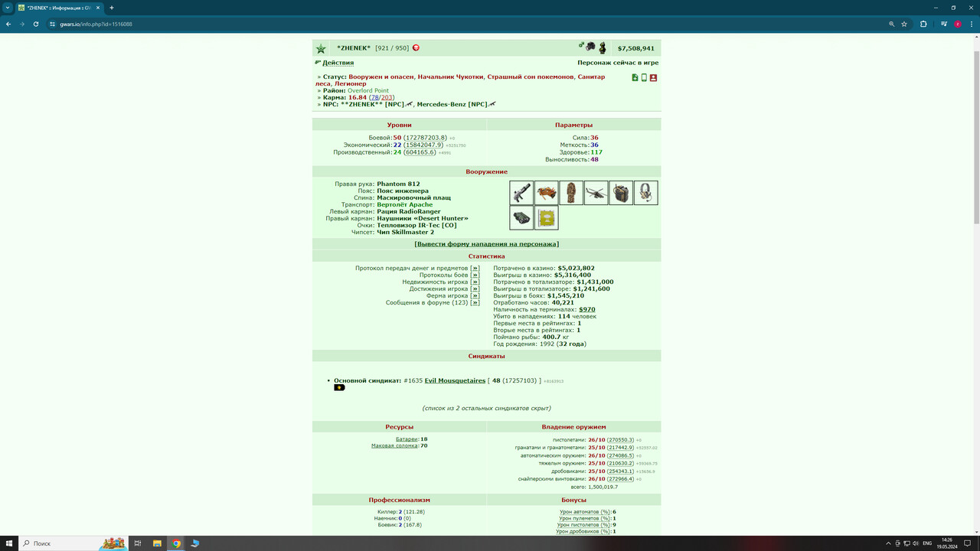
Task: Go back with the browser back arrow
Action: tap(8, 24)
